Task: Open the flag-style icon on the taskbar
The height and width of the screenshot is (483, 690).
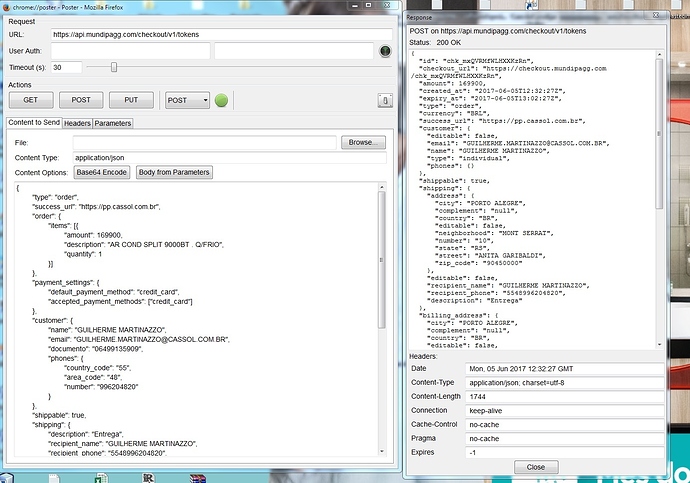Action: (198, 478)
